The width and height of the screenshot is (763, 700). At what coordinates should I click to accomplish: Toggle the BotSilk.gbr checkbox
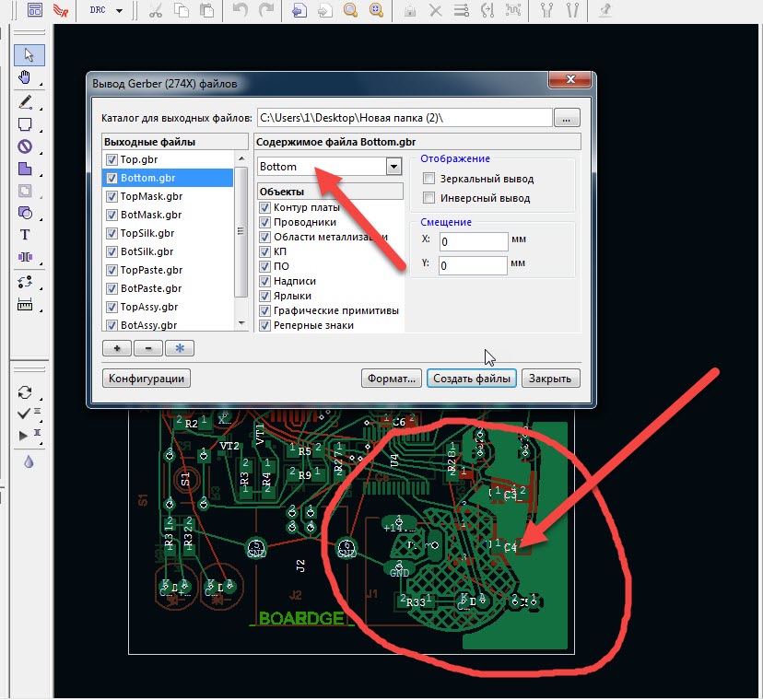pyautogui.click(x=112, y=252)
